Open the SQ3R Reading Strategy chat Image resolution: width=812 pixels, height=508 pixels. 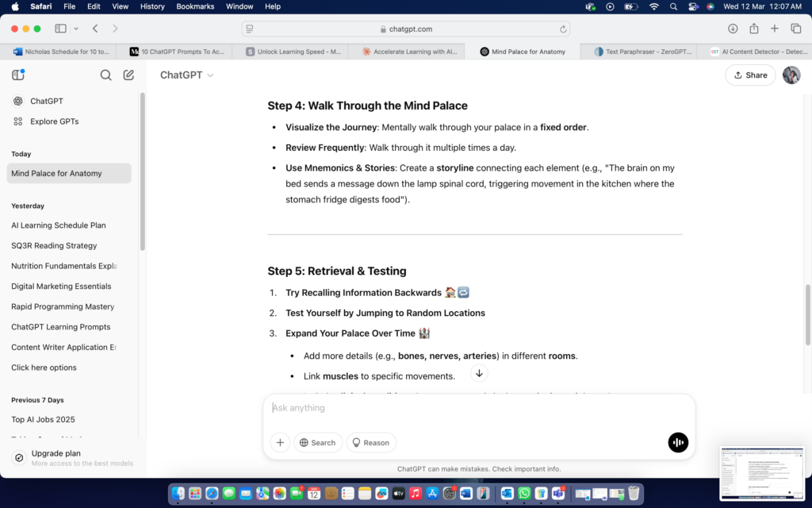tap(54, 246)
